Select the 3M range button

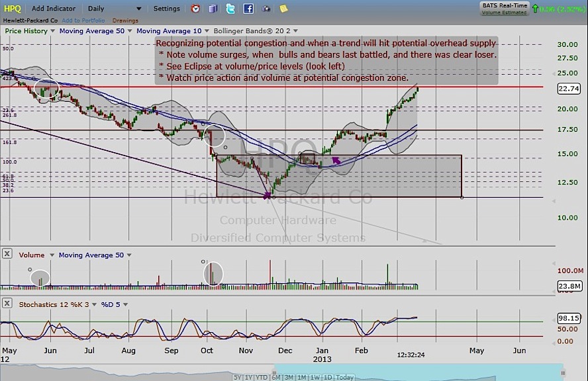click(x=289, y=377)
